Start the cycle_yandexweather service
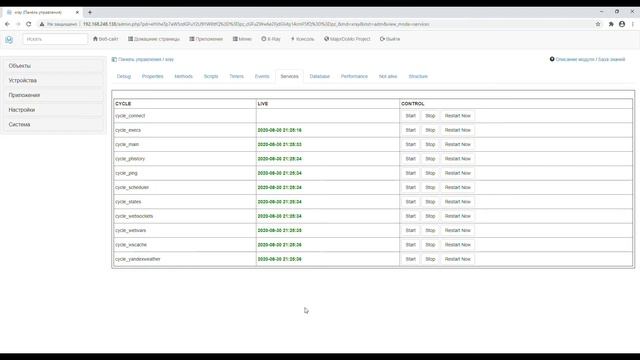This screenshot has width=640, height=360. (411, 259)
